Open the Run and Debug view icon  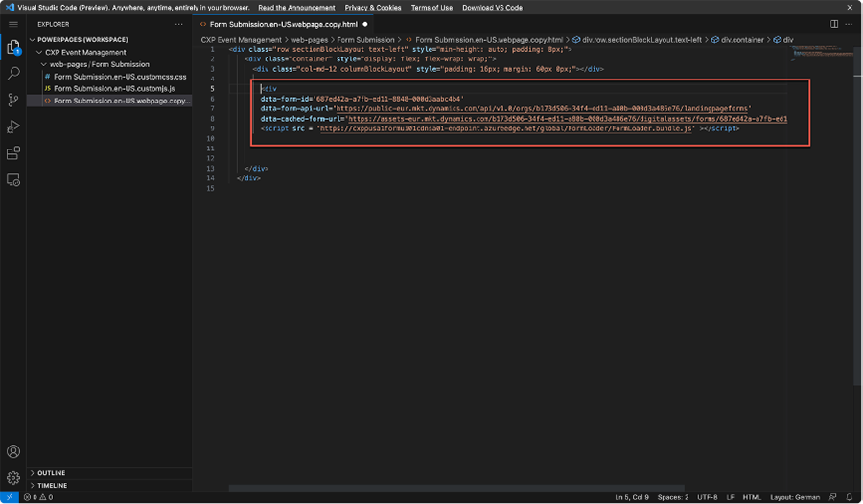[13, 126]
